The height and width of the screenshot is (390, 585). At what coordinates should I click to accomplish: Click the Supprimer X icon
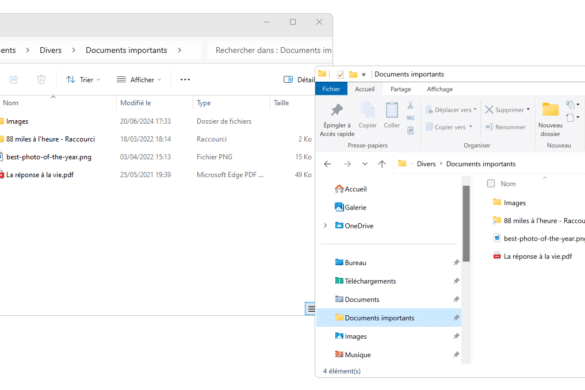pos(489,109)
